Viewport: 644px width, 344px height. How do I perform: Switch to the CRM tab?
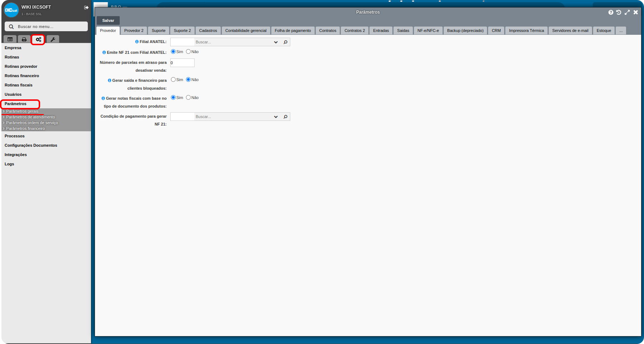coord(496,30)
